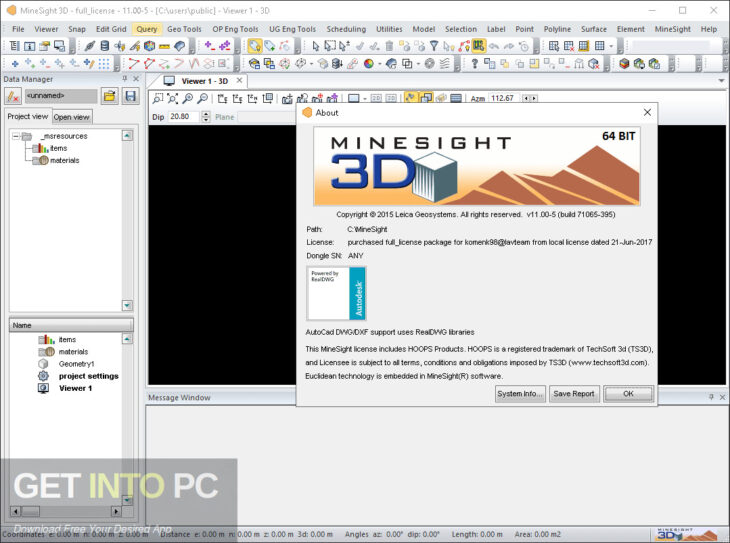This screenshot has width=730, height=543.
Task: Click the Dip value up stepper arrow
Action: click(x=206, y=114)
